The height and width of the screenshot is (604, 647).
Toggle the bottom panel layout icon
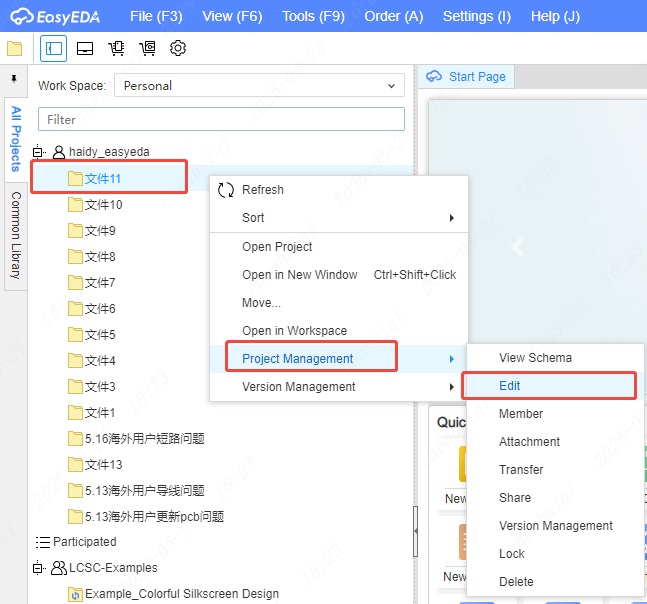click(85, 48)
